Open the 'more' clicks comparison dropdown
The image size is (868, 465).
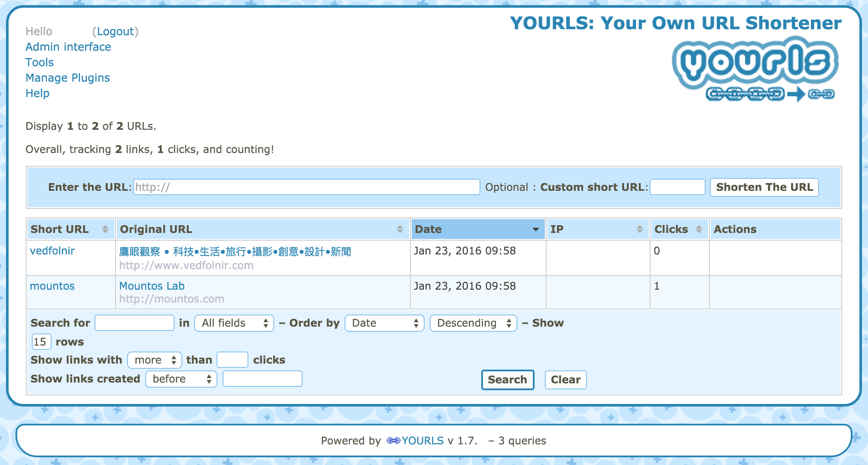pyautogui.click(x=155, y=360)
